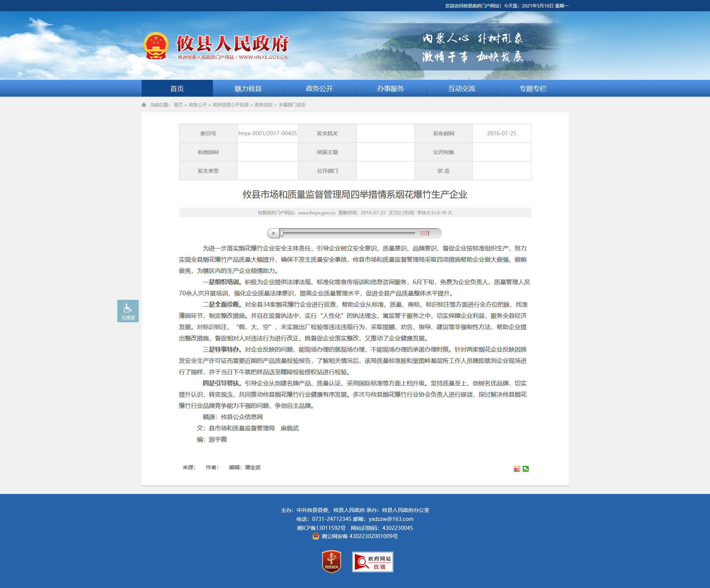This screenshot has width=710, height=588.
Task: Set font size to 大
Action: (450, 213)
